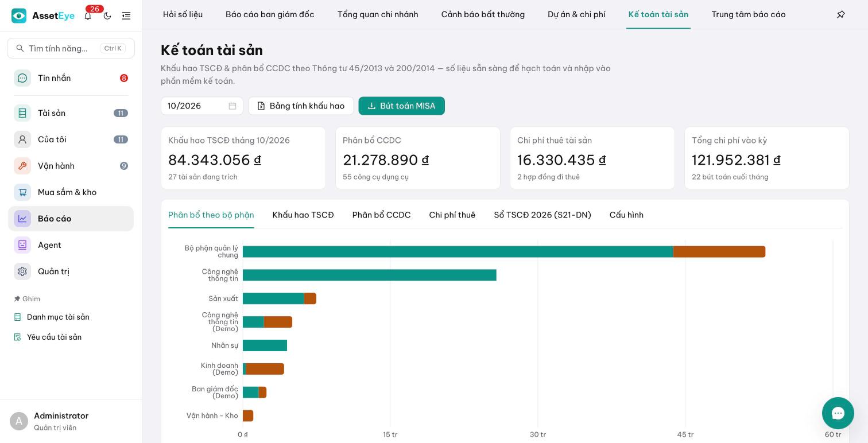
Task: Click orange segment of Bộ phận quản lý chung bar
Action: point(719,251)
